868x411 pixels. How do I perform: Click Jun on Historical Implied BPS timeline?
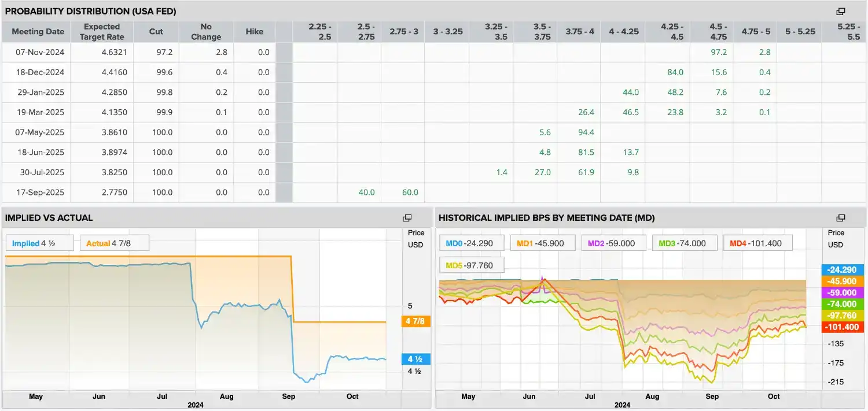pyautogui.click(x=528, y=397)
